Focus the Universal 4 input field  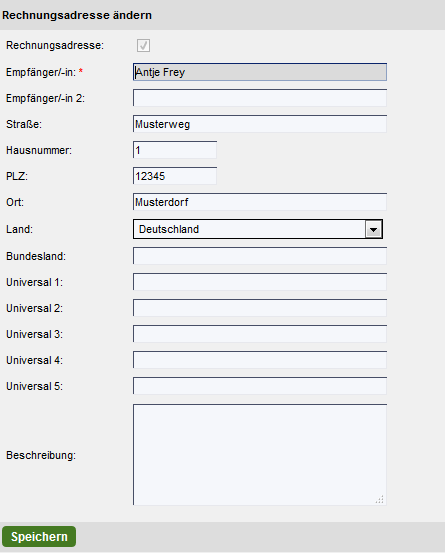click(260, 360)
